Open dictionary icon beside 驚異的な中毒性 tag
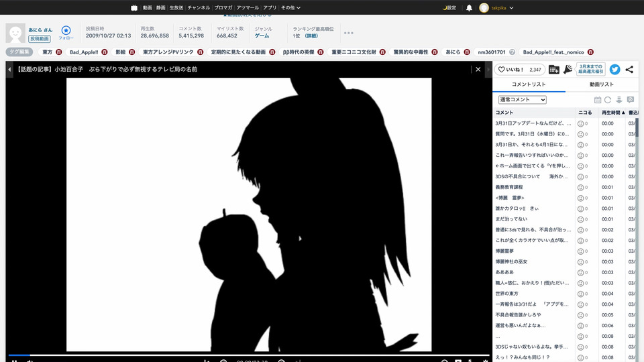 (x=435, y=52)
